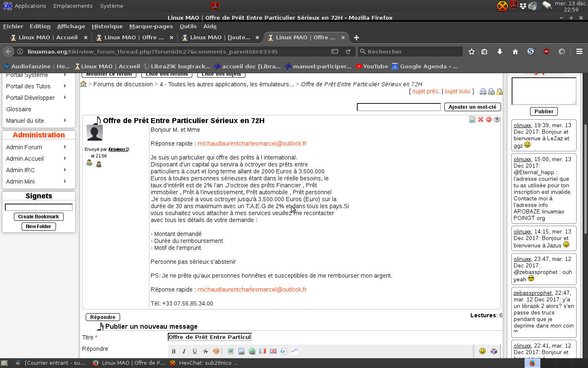Click the red minus icon on the post
This screenshot has width=588, height=368.
click(x=489, y=119)
